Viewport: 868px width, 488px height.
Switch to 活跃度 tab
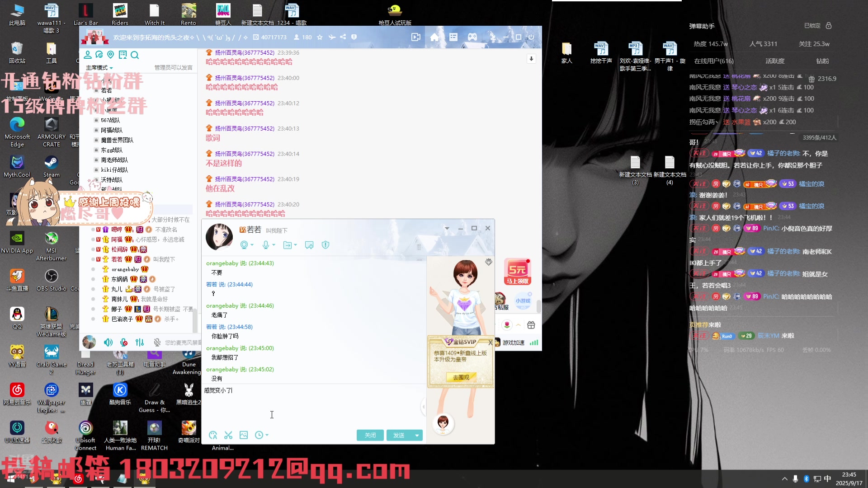775,61
